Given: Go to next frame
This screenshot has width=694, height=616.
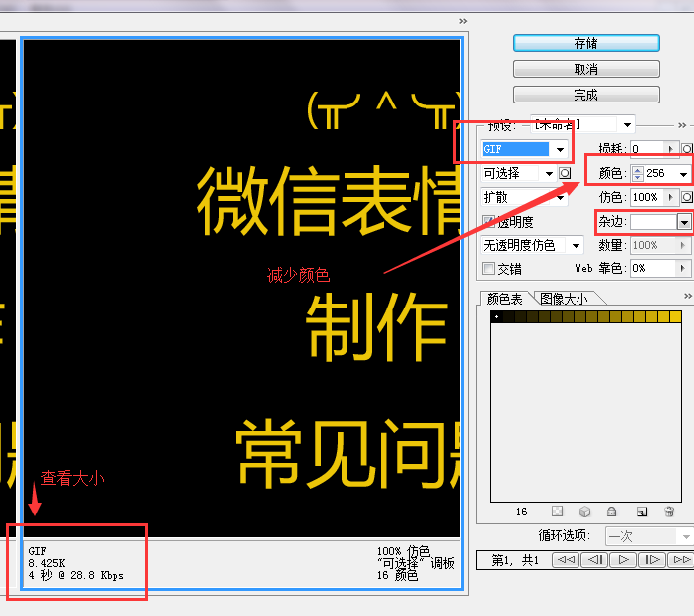Looking at the screenshot, I should (652, 560).
